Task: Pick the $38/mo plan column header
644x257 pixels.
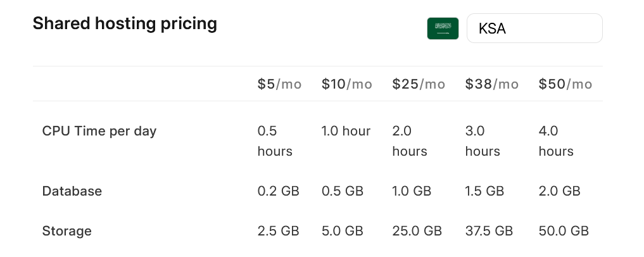Action: coord(492,84)
